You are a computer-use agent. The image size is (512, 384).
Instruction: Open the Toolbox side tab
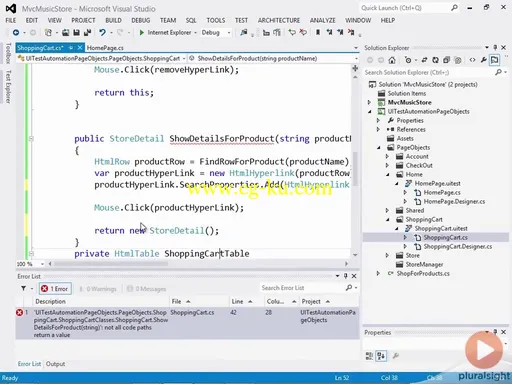[8, 53]
